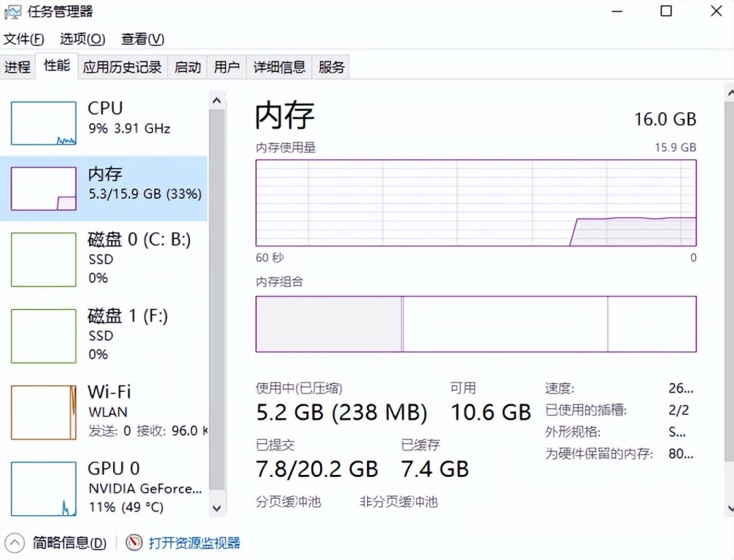
Task: Click the 内存组合 composition bar
Action: coord(476,324)
